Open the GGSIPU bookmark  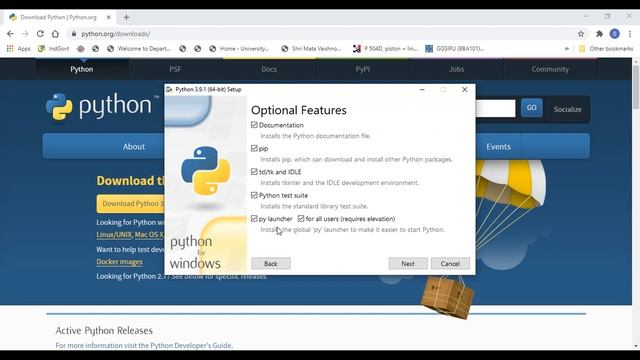(454, 49)
